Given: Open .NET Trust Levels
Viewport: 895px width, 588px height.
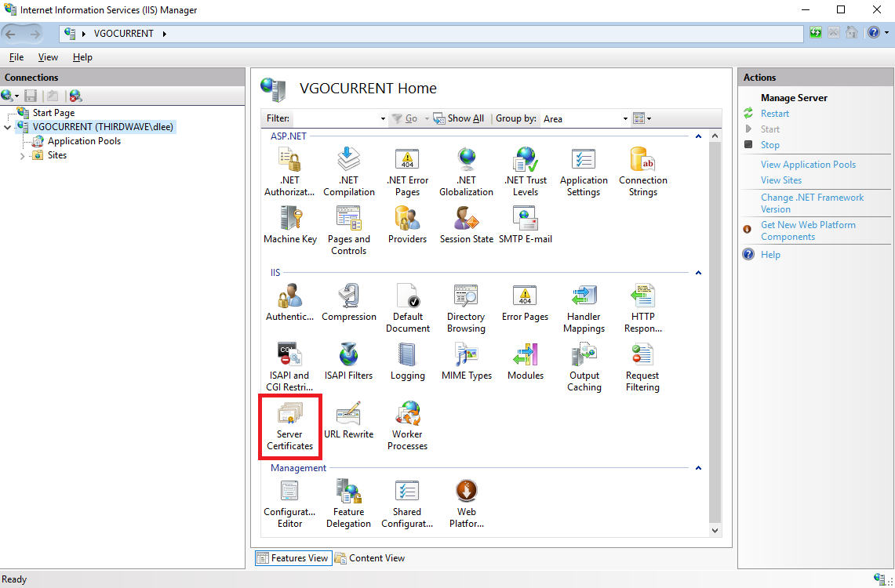Looking at the screenshot, I should click(x=525, y=172).
